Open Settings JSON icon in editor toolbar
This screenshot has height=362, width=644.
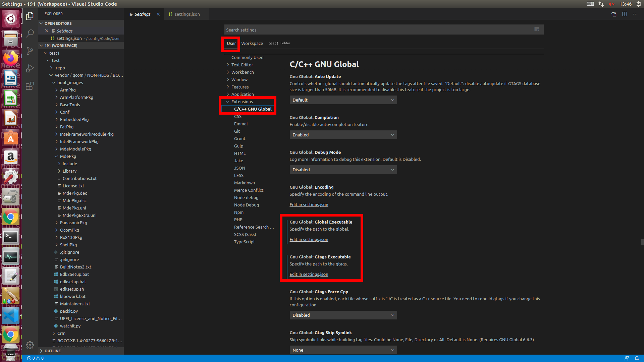click(x=614, y=14)
